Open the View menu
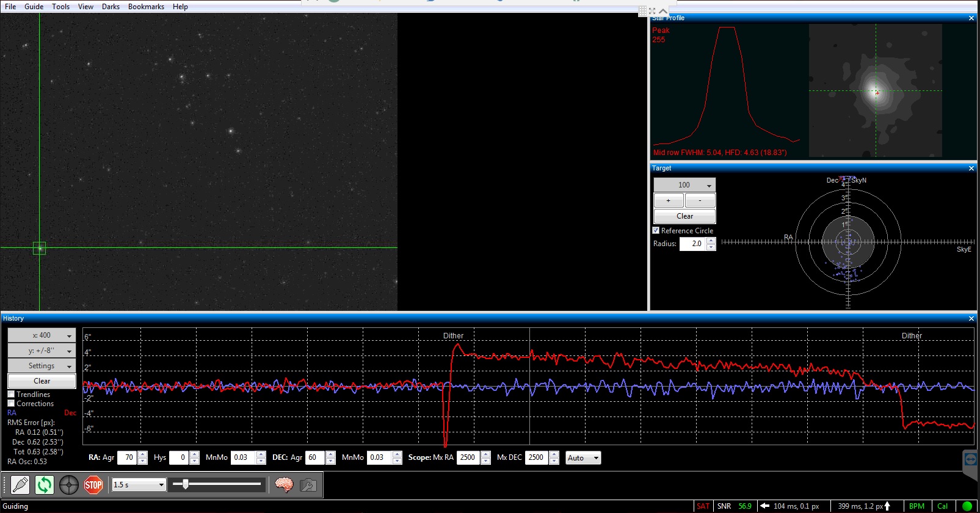 [85, 7]
